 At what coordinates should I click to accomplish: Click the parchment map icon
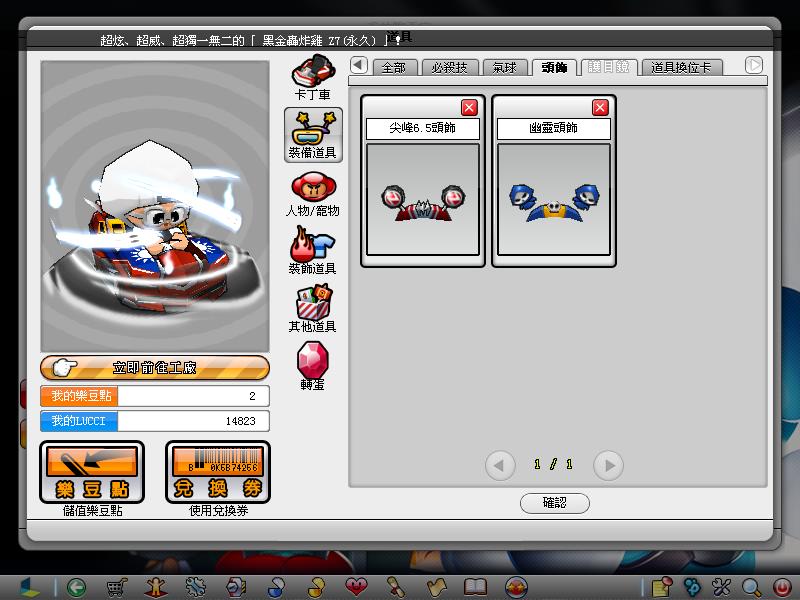(x=436, y=587)
